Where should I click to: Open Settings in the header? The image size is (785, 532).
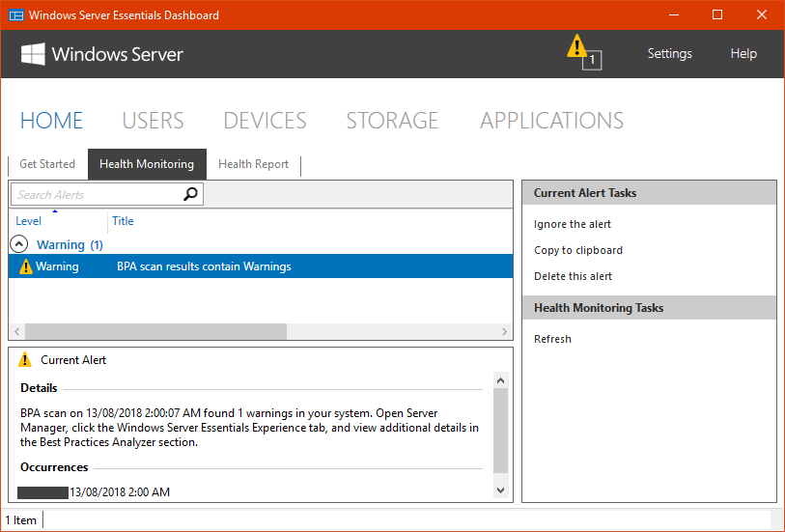(669, 53)
